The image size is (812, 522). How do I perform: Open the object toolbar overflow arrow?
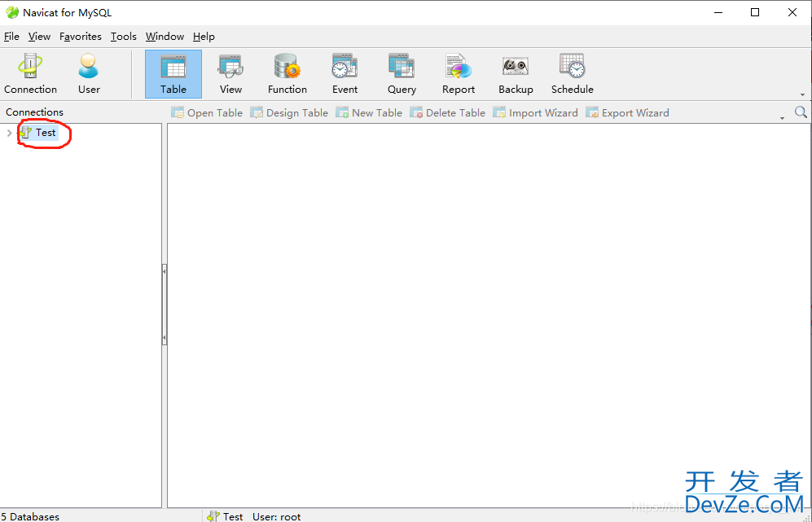coord(782,119)
